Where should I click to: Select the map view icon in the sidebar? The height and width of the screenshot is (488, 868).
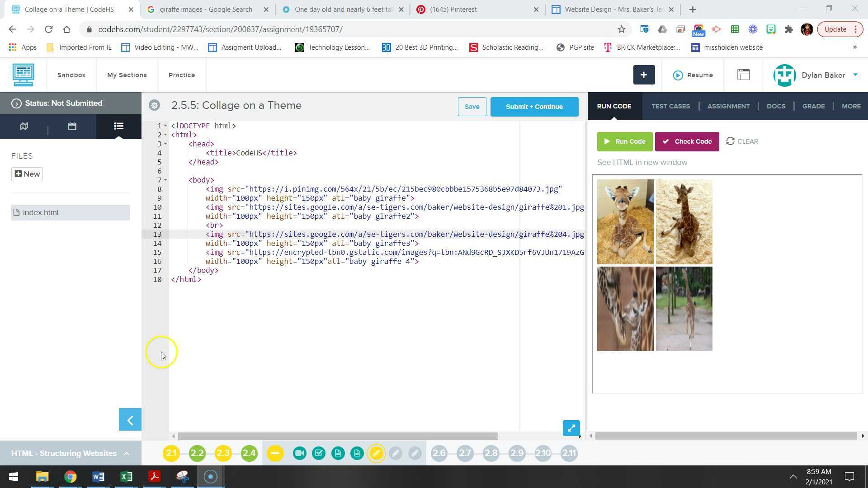pyautogui.click(x=24, y=127)
